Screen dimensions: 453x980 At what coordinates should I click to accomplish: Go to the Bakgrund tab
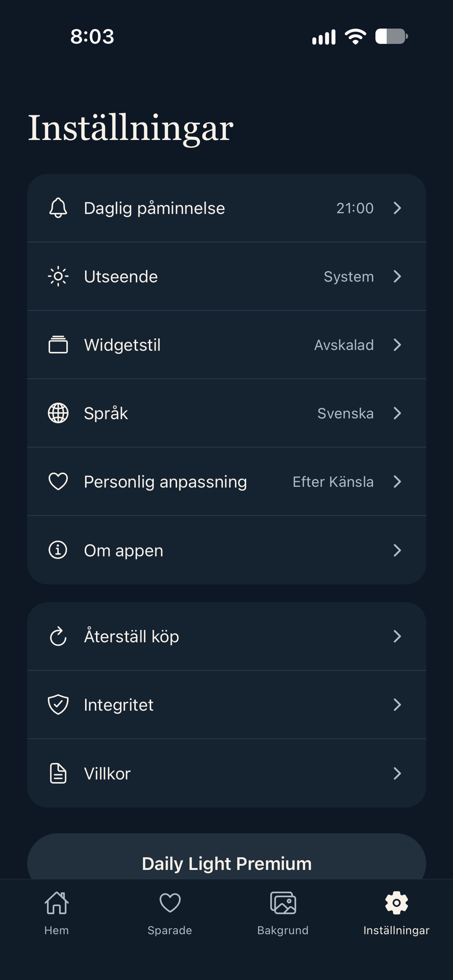(283, 914)
